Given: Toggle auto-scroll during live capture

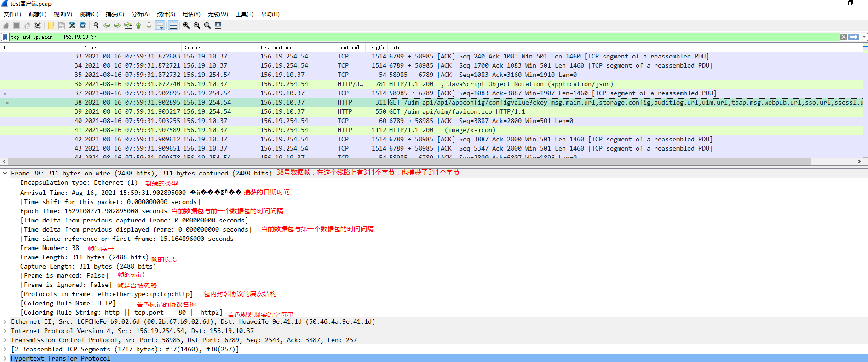Looking at the screenshot, I should 160,25.
